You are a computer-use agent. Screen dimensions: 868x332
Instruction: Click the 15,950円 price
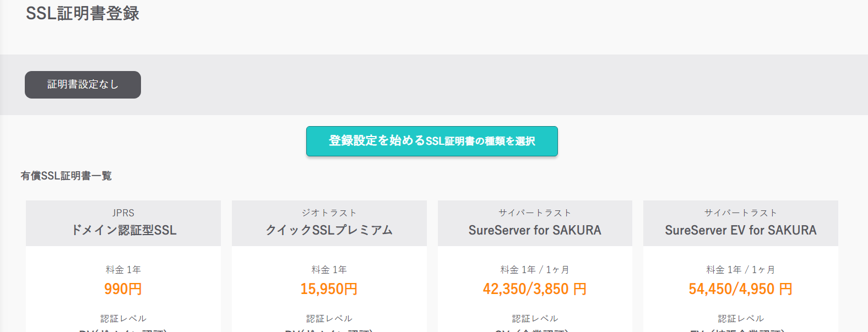[x=329, y=289]
